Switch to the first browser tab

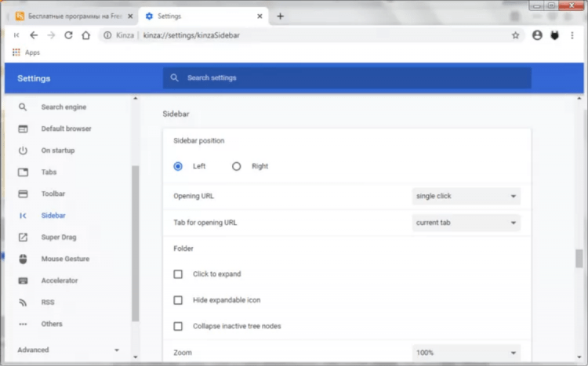[x=70, y=16]
